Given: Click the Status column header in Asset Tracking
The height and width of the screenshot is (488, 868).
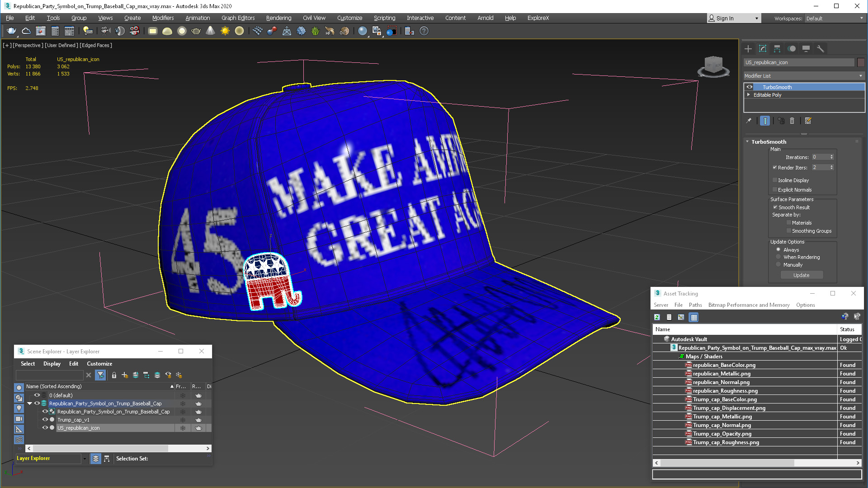Looking at the screenshot, I should pos(849,329).
